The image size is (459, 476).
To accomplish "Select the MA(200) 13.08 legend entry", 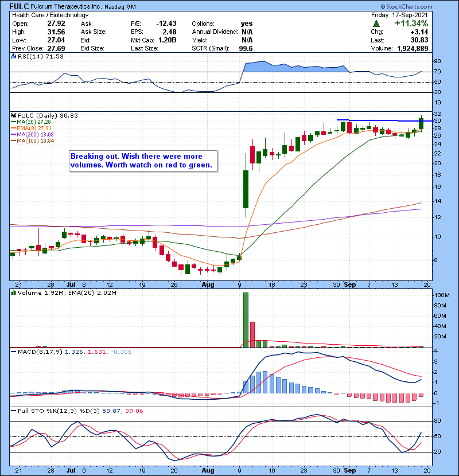I will 32,134.
